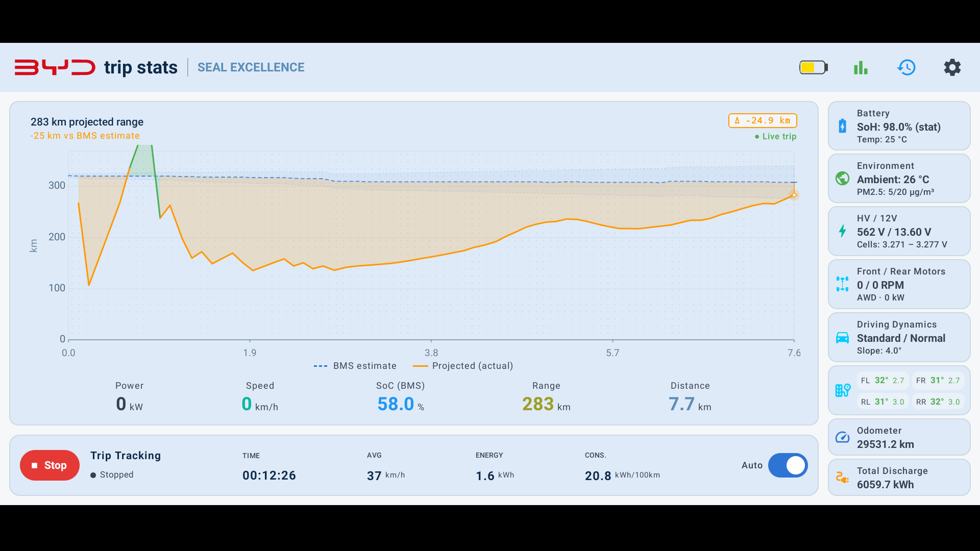Viewport: 980px width, 551px height.
Task: Click the delta -24.9 km badge
Action: coord(763,120)
